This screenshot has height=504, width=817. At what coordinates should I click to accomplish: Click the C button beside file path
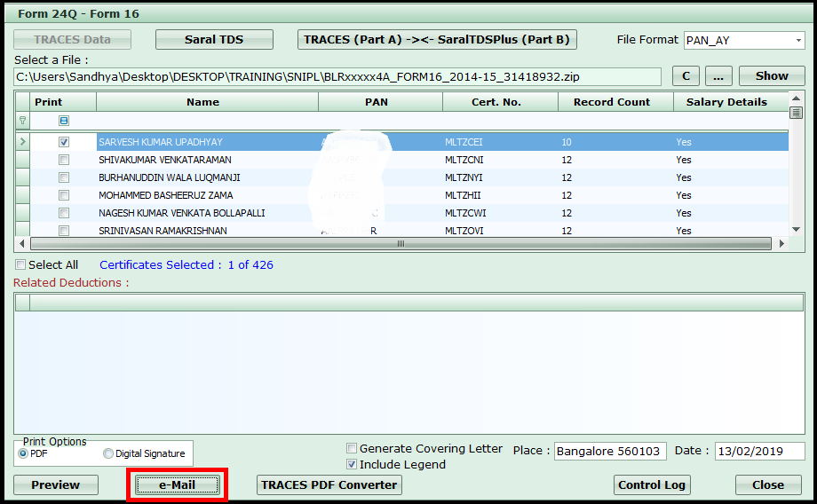click(686, 76)
